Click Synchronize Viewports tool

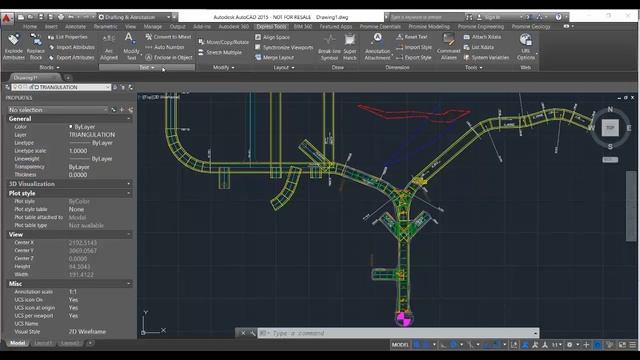(284, 47)
